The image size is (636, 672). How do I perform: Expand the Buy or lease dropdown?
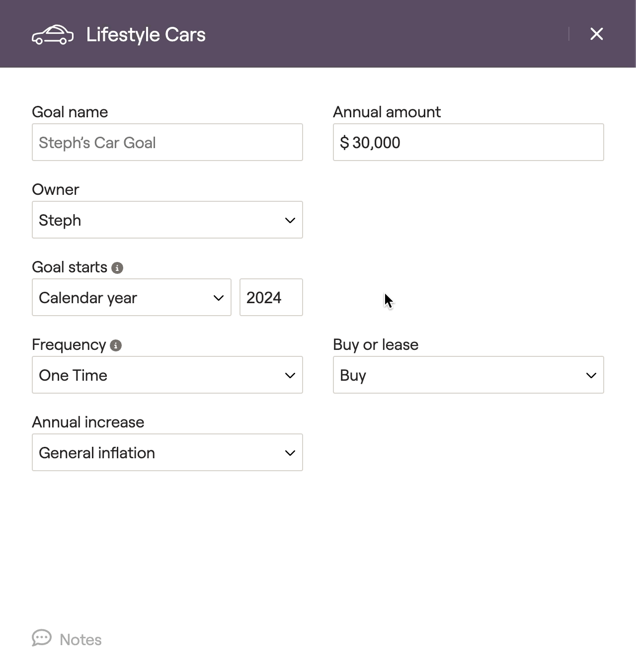coord(469,375)
